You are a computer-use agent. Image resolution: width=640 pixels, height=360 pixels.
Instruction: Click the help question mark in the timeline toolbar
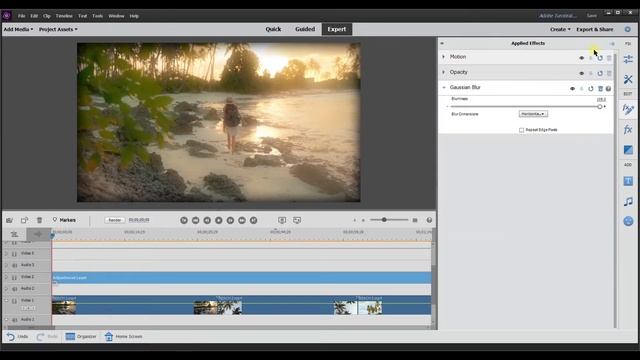pos(429,220)
